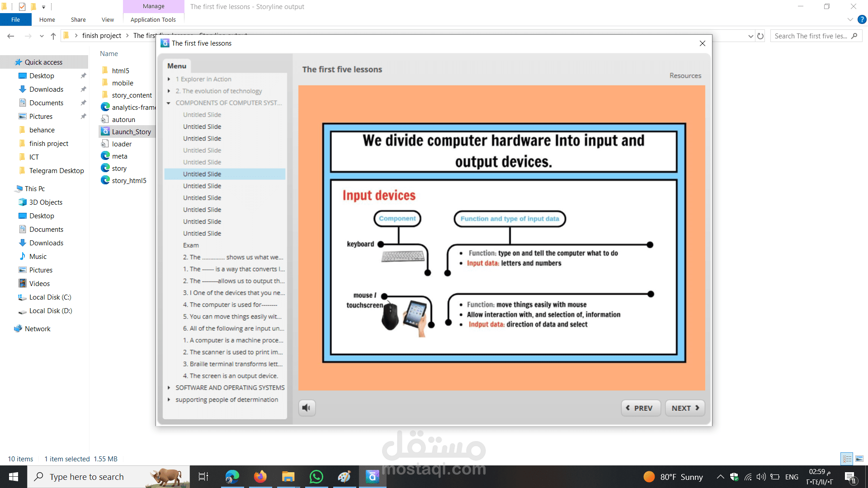Mute audio with the speaker icon
The image size is (868, 488).
coord(307,408)
